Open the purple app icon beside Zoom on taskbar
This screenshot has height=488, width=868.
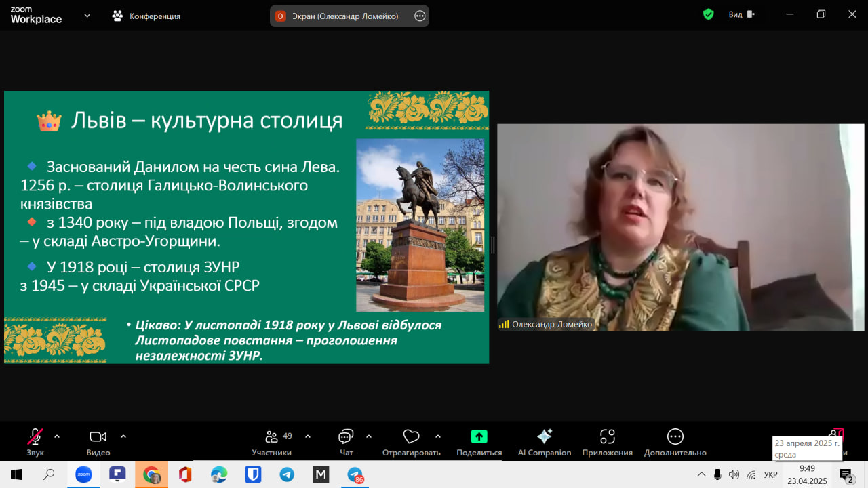pyautogui.click(x=117, y=474)
